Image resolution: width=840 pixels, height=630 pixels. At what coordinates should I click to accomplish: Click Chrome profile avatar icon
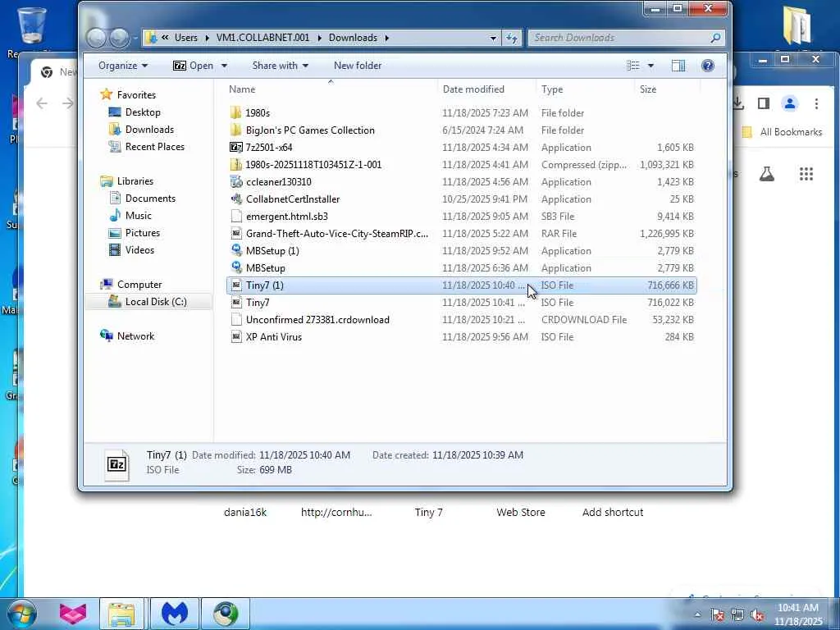pos(790,103)
